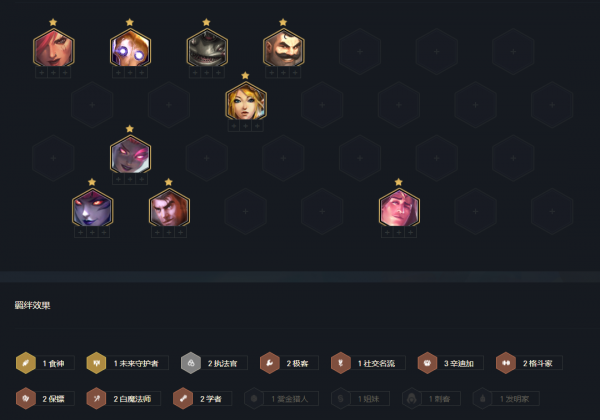This screenshot has height=420, width=600.
Task: Click the Braum champion hexagon
Action: point(284,49)
